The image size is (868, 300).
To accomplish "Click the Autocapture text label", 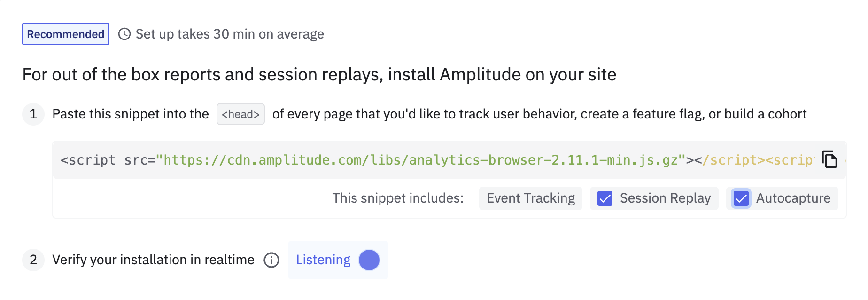I will 793,198.
